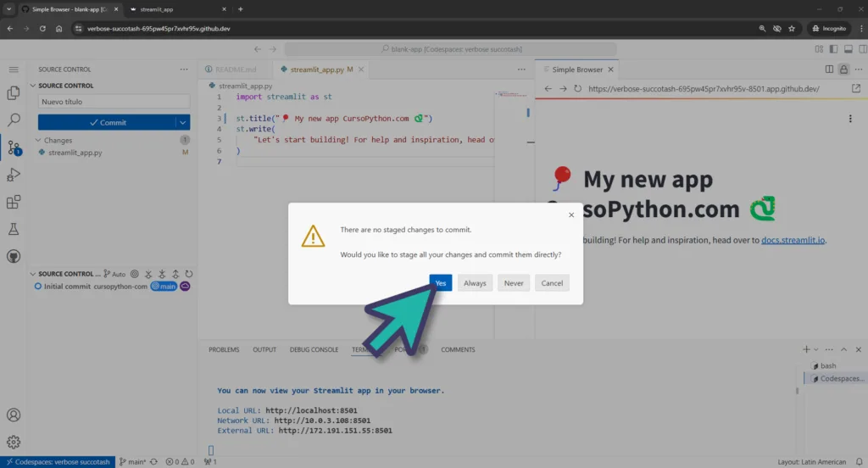Close the streamlit_app.py editor tab
The height and width of the screenshot is (468, 868).
pyautogui.click(x=361, y=70)
